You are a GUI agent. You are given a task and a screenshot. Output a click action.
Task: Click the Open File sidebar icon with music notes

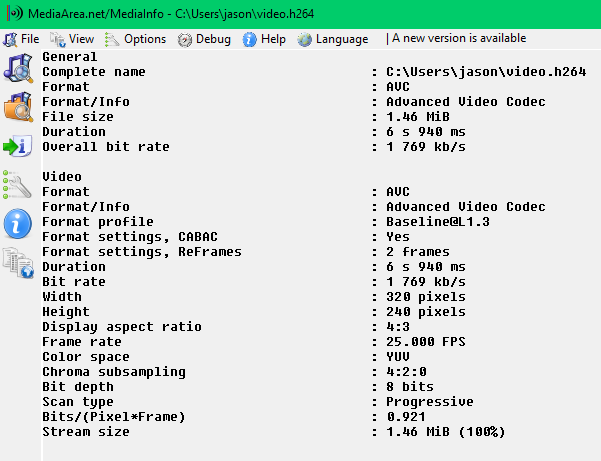coord(18,69)
